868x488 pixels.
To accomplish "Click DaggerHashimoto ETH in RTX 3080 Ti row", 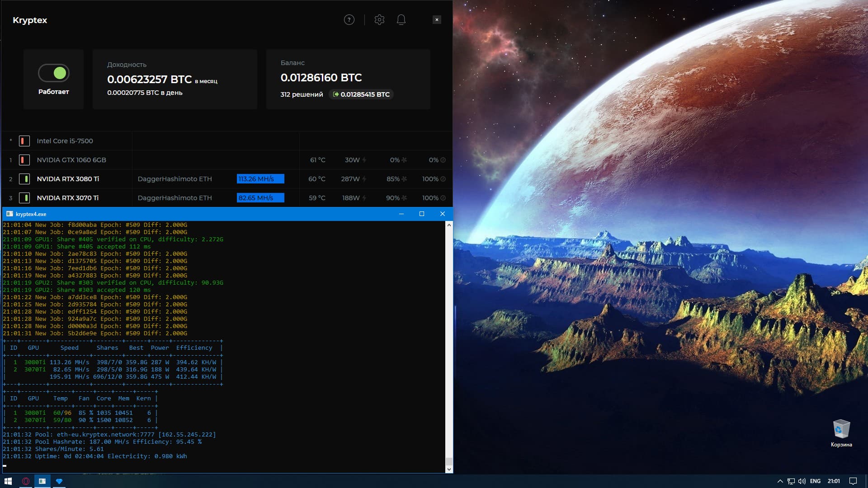I will click(x=175, y=179).
